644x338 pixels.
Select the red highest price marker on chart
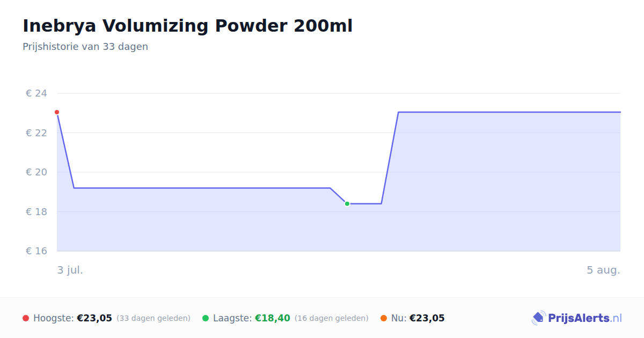point(57,112)
